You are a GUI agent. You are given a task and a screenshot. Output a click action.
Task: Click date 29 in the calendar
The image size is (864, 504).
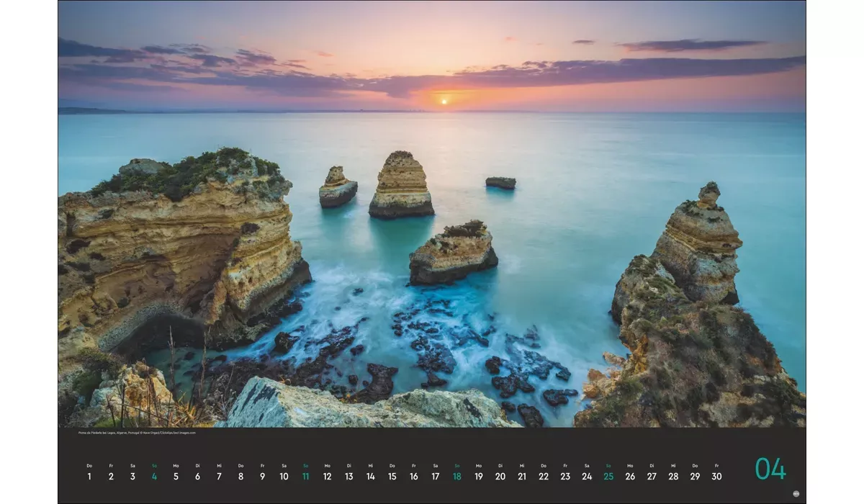(695, 476)
